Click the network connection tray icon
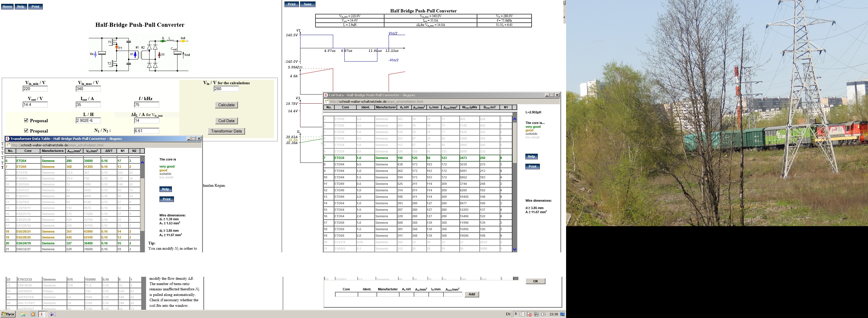The width and height of the screenshot is (868, 318). coord(536,314)
